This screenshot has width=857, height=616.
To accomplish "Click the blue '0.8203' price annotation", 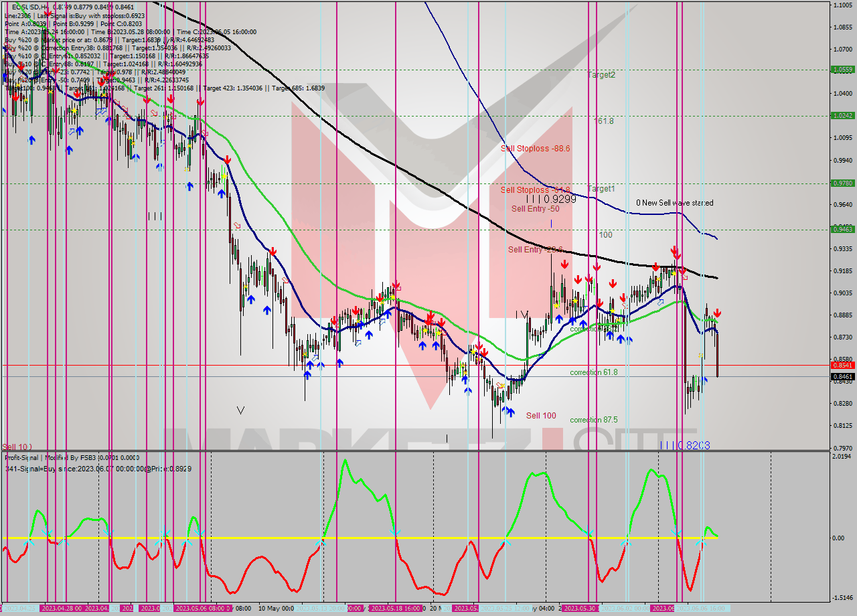I will click(x=693, y=445).
